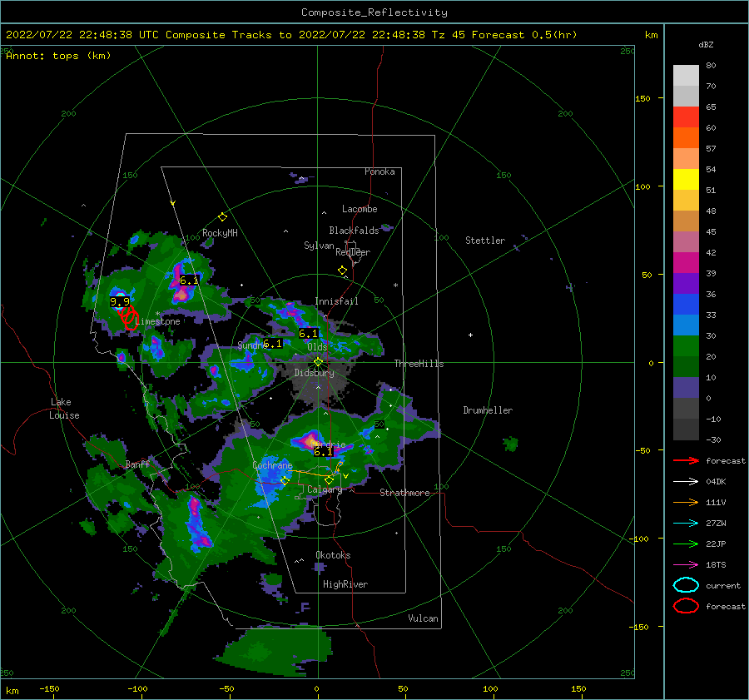Click the 6.1 top label beside Sundre
Image resolution: width=749 pixels, height=700 pixels.
(x=273, y=343)
